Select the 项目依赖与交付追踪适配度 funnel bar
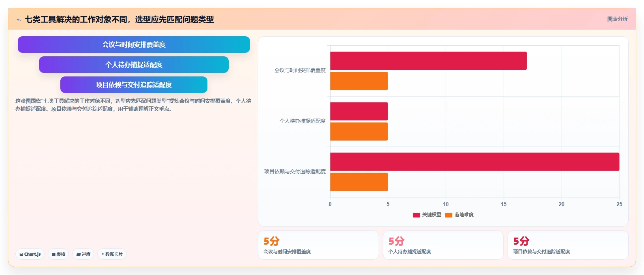Screen dimensions: 644x275 (x=134, y=85)
